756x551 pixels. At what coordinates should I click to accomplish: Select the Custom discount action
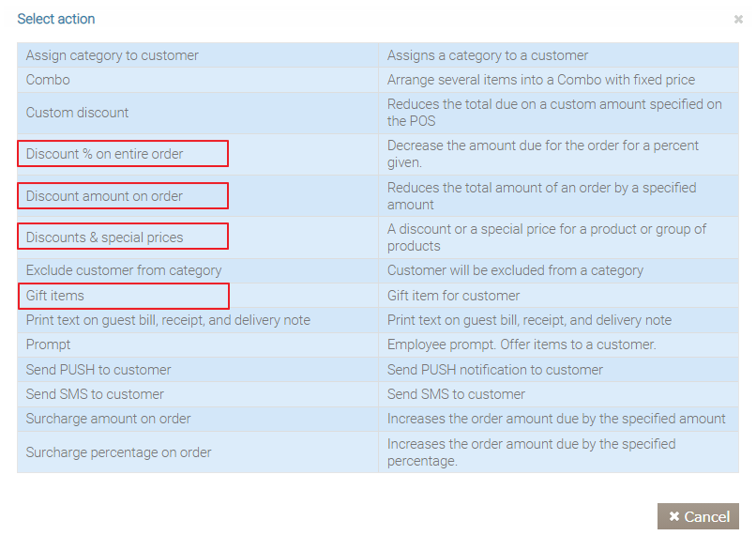point(78,113)
